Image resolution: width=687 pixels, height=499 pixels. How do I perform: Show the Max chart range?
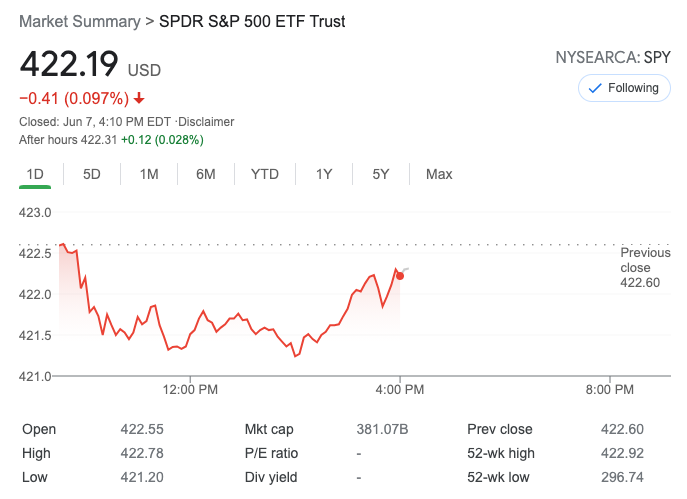pos(439,174)
